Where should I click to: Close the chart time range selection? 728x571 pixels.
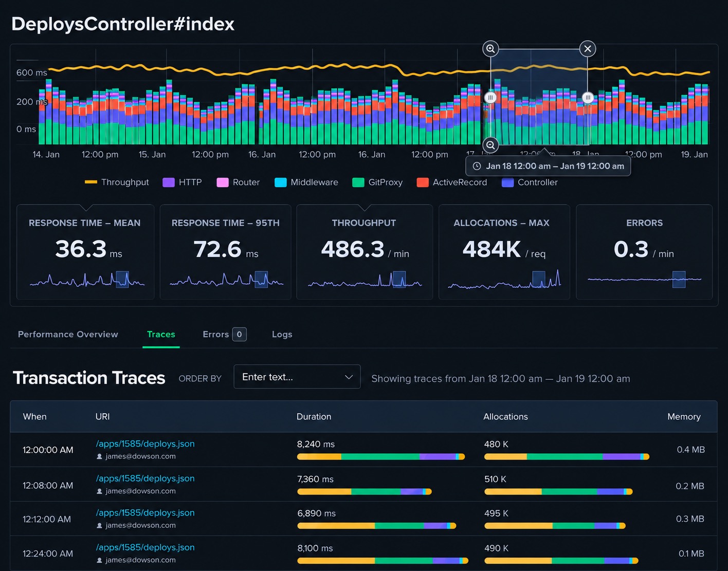tap(588, 49)
